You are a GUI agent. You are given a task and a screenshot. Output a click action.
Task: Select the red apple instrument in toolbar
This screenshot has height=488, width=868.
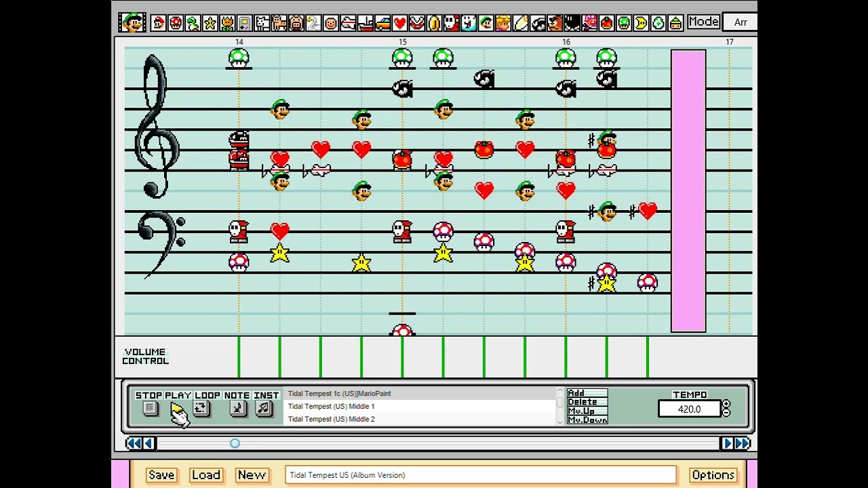pos(606,23)
